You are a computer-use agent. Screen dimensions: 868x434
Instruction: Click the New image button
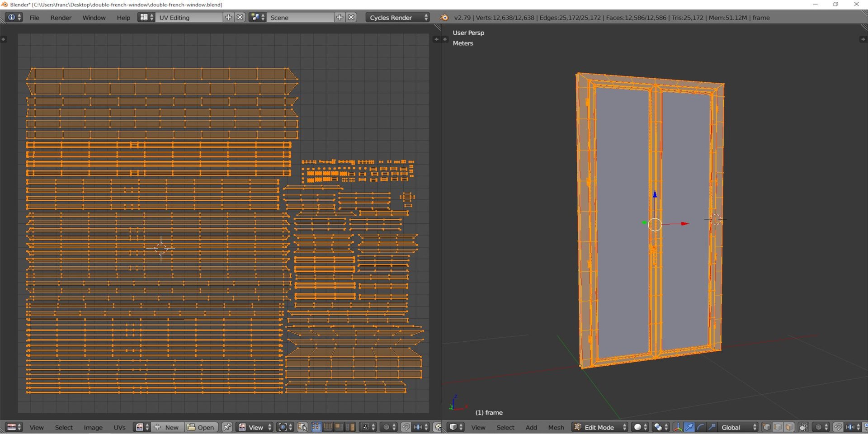pos(167,427)
